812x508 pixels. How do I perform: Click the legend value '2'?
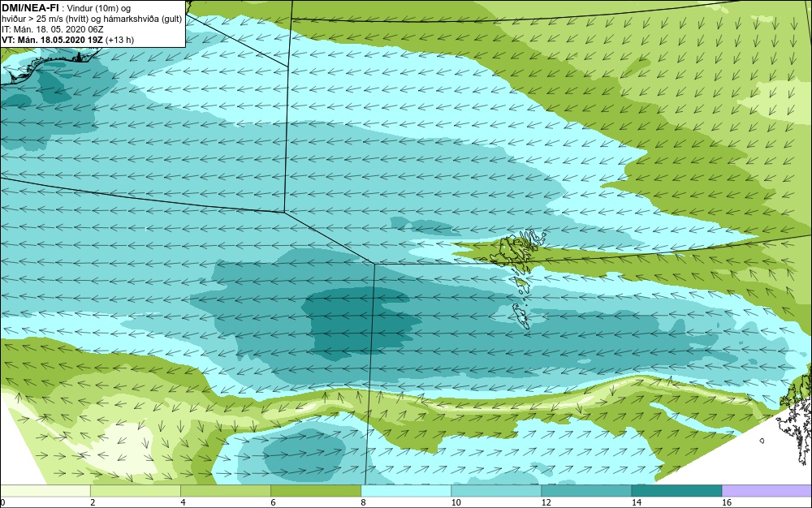click(x=93, y=502)
